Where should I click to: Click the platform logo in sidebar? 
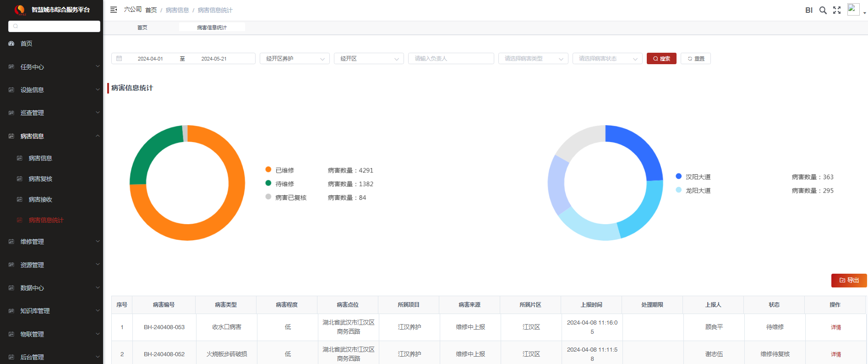20,10
